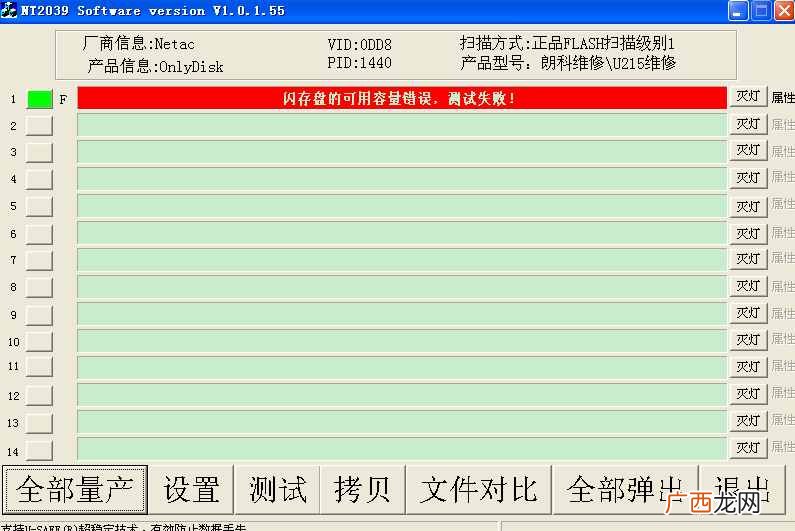795x531 pixels.
Task: Click the 拷贝 copy button
Action: (x=363, y=490)
